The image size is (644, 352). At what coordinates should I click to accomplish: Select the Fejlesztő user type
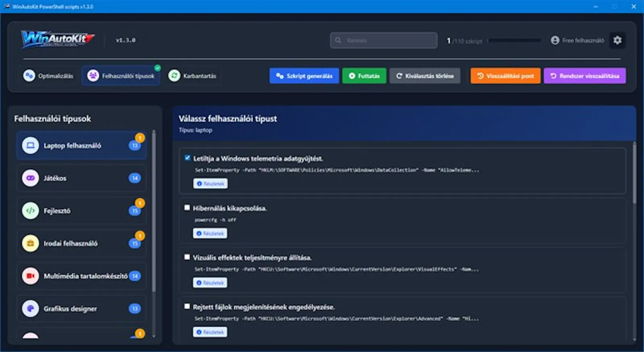[82, 211]
